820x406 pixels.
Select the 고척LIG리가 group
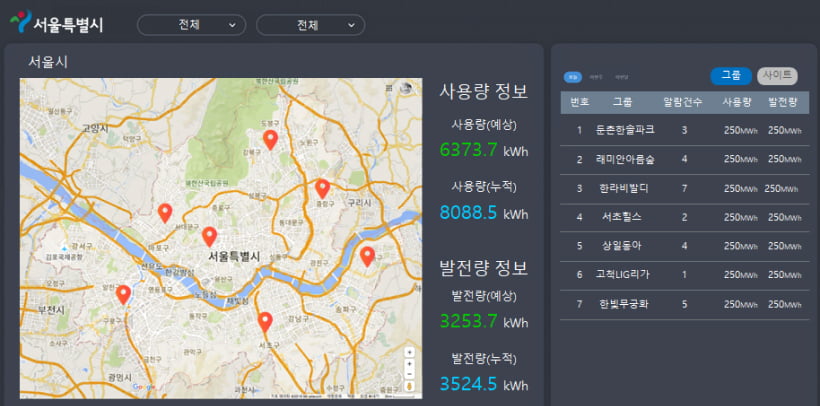[x=622, y=275]
